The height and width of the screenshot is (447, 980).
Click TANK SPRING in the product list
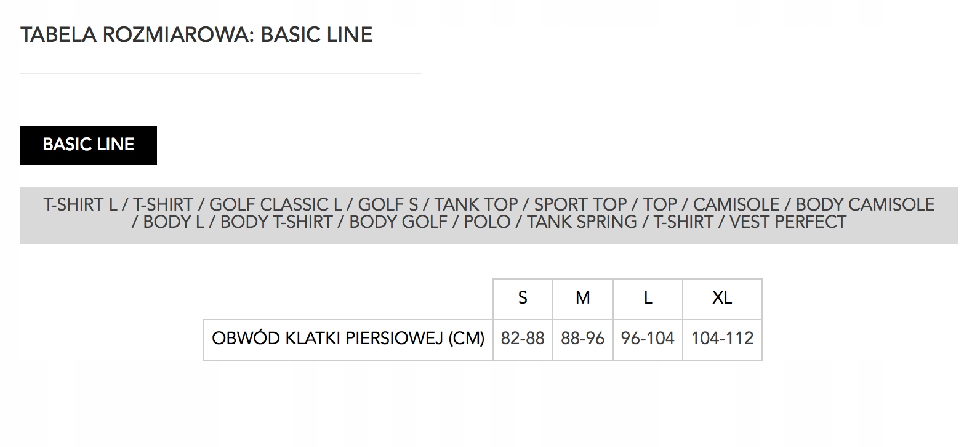pos(582,222)
